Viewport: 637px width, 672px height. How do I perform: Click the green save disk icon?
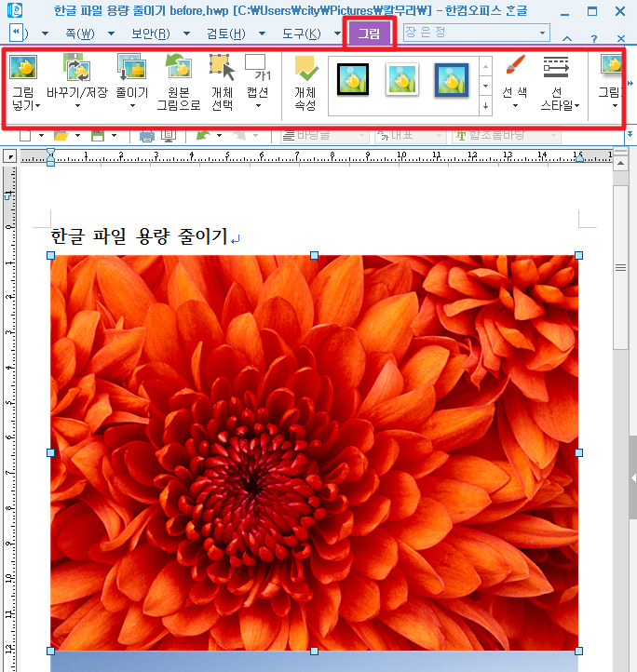(x=98, y=136)
